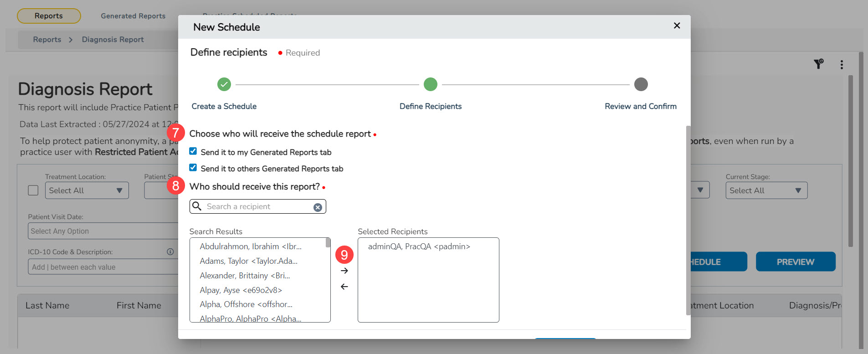Clear the recipient search field
The image size is (868, 354).
tap(318, 207)
